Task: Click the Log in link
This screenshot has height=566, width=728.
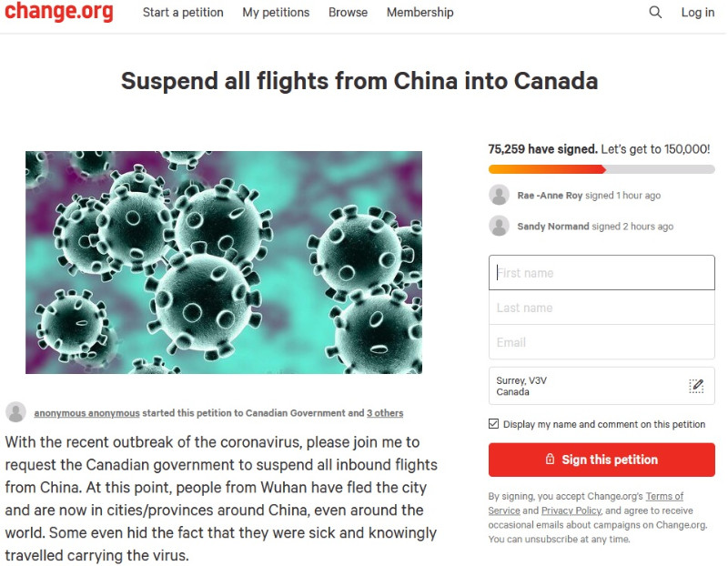Action: pos(698,13)
